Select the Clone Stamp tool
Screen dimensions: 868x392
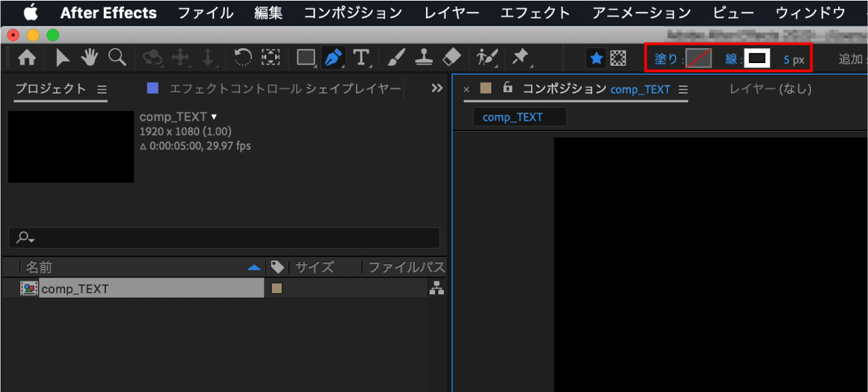tap(424, 58)
